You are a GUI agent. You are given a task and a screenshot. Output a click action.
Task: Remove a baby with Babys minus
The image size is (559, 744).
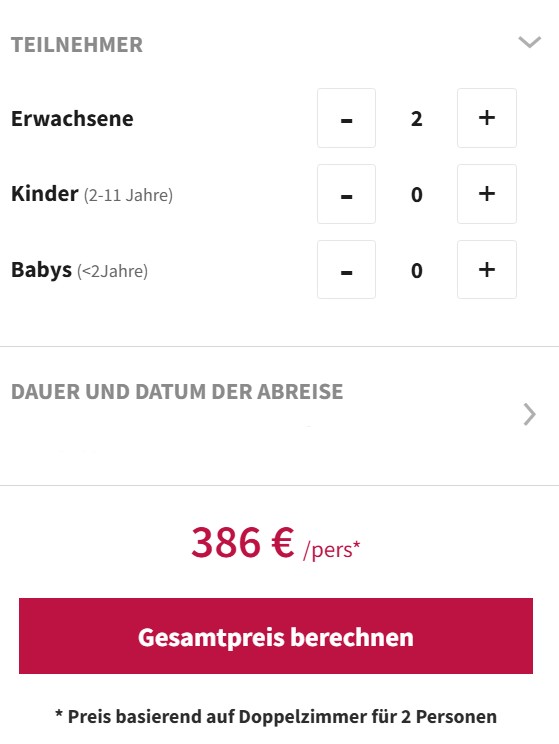[x=346, y=270]
